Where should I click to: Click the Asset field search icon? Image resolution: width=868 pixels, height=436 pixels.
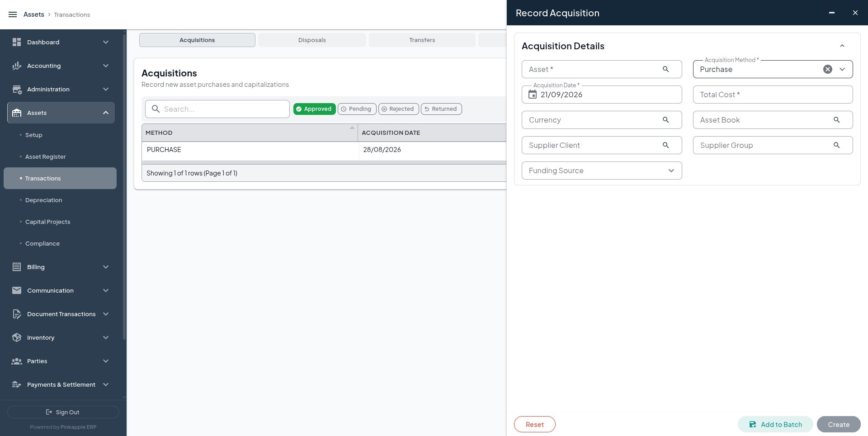tap(665, 69)
